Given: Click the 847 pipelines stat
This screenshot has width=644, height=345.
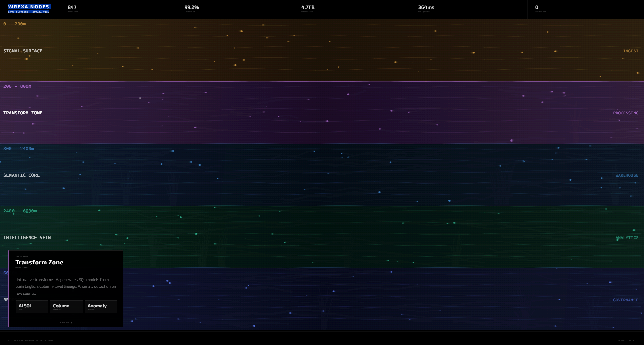Looking at the screenshot, I should (72, 9).
